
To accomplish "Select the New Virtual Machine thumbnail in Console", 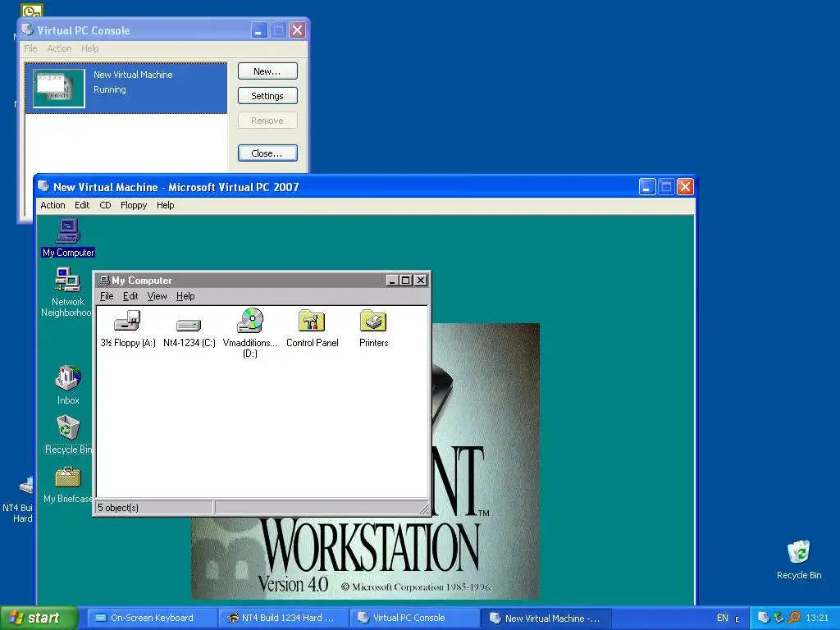I will point(59,89).
